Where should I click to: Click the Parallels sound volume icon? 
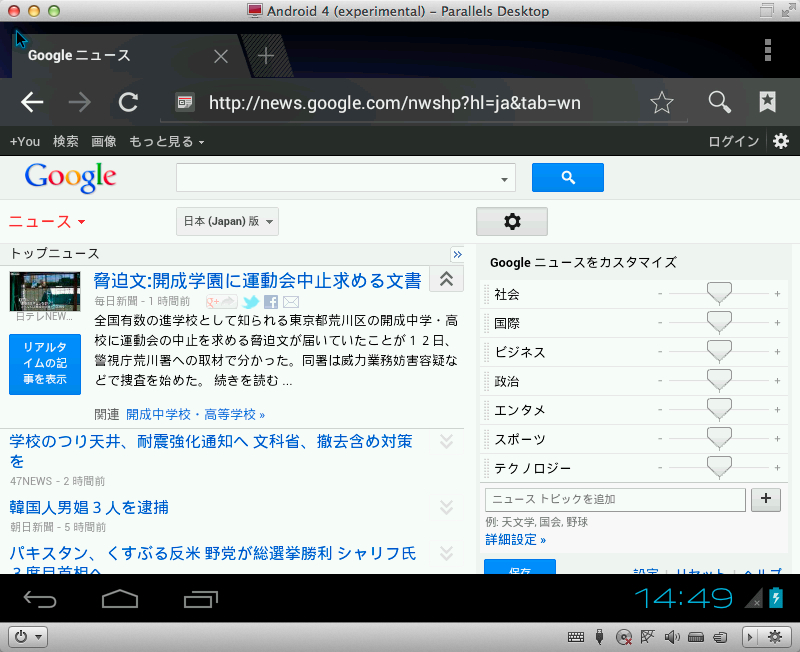[x=672, y=637]
